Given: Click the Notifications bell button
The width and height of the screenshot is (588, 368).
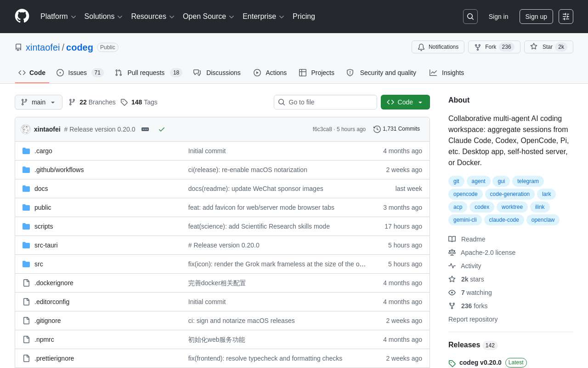Looking at the screenshot, I should (x=438, y=47).
